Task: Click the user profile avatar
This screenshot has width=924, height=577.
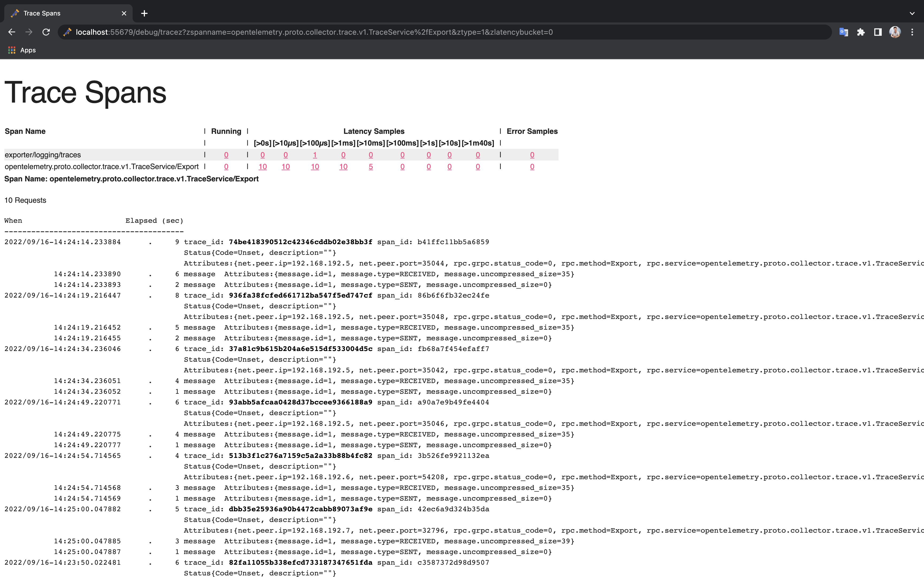Action: click(895, 32)
